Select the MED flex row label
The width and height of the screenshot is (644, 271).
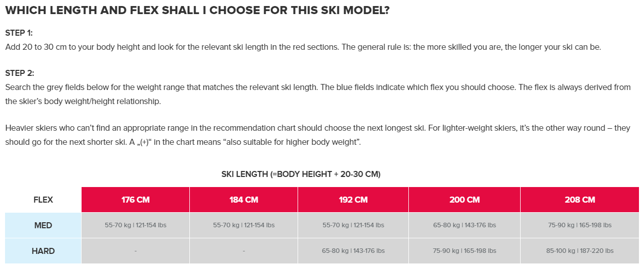tap(43, 225)
